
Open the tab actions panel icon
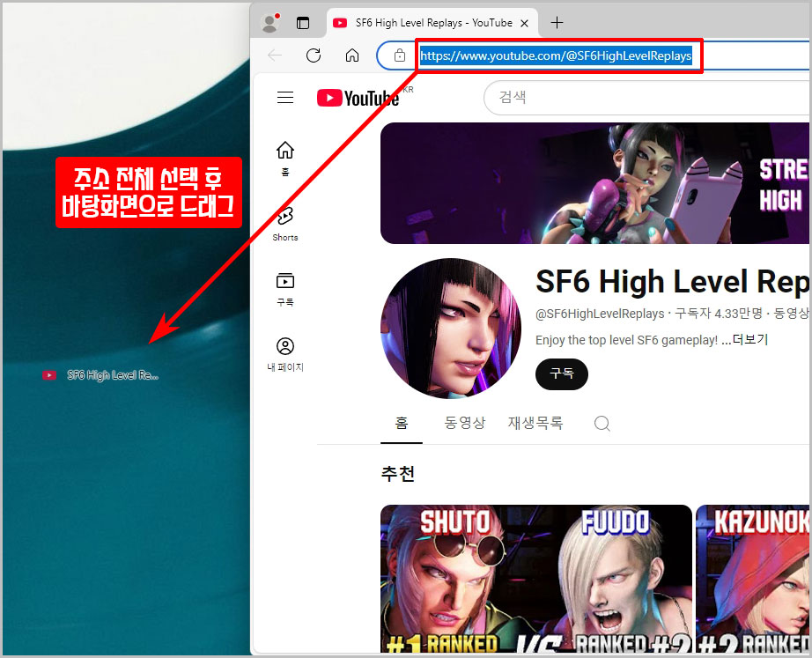click(303, 23)
